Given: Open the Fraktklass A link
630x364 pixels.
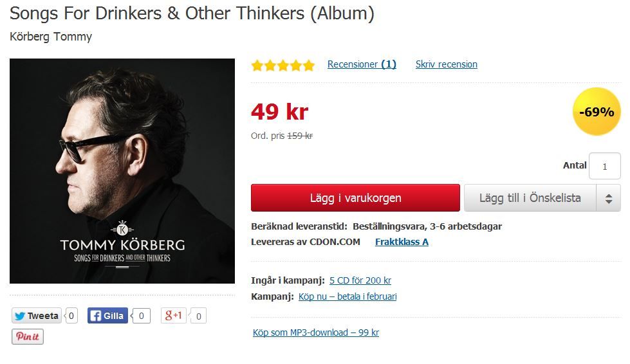Looking at the screenshot, I should tap(402, 242).
